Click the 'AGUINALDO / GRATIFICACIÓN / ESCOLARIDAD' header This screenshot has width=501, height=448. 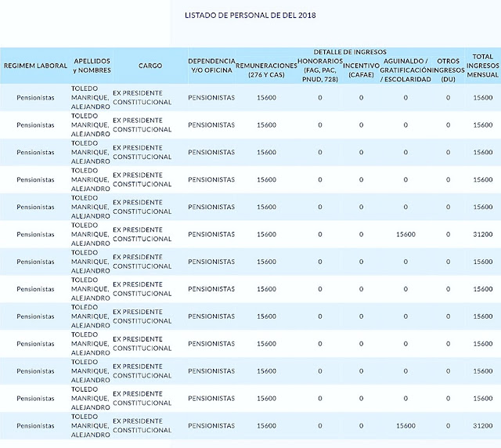(x=405, y=70)
